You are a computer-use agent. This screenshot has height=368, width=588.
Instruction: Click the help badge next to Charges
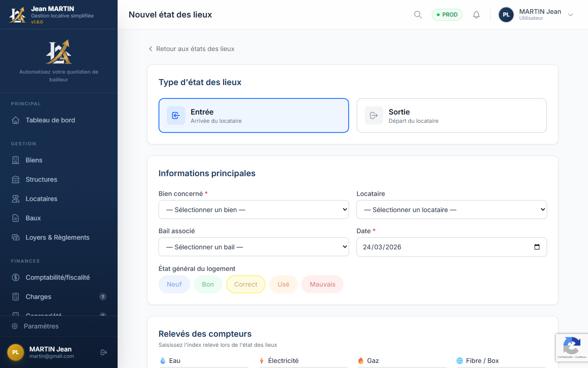[x=103, y=297]
